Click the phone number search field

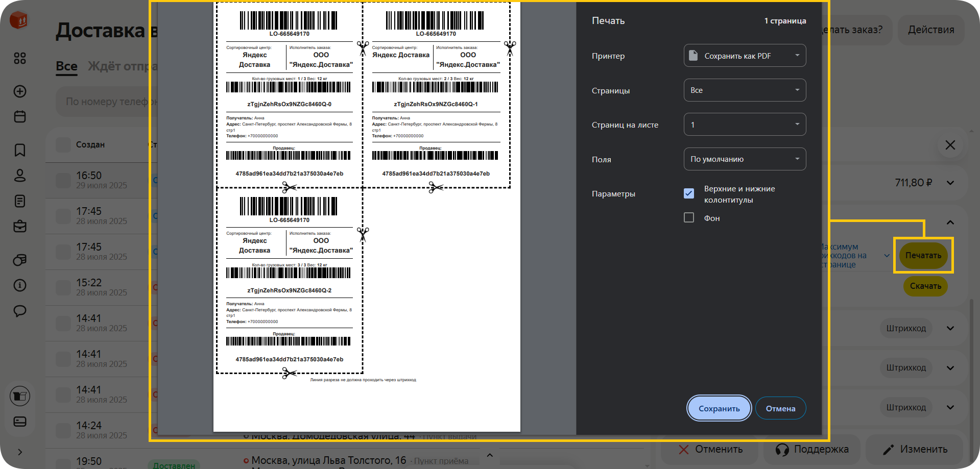(x=102, y=102)
